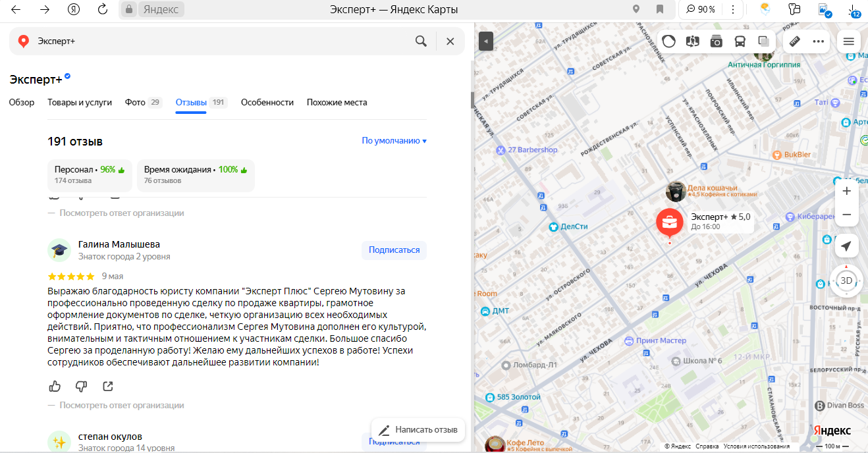This screenshot has width=868, height=453.
Task: Click my location arrow button
Action: click(x=846, y=246)
